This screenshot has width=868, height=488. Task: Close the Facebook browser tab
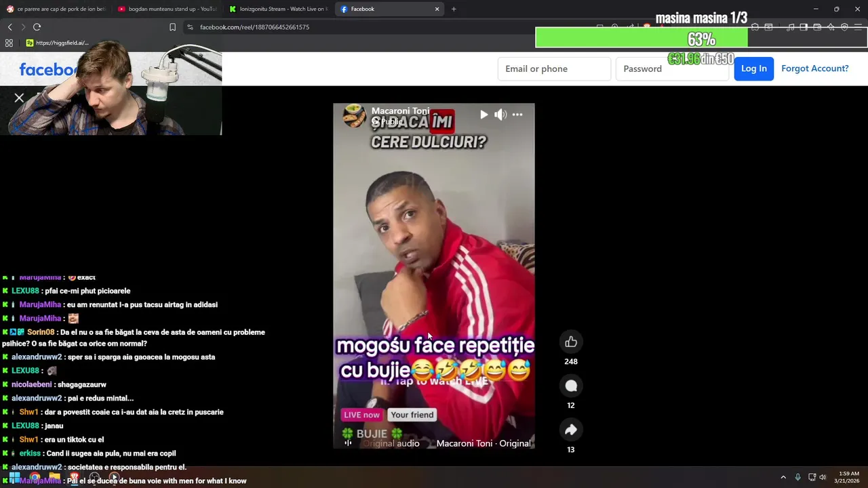437,9
